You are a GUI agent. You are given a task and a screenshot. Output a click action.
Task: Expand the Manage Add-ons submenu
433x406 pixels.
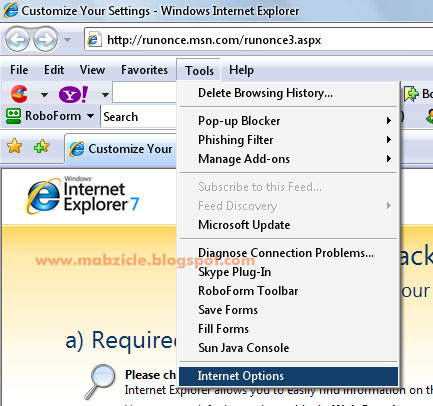point(288,159)
